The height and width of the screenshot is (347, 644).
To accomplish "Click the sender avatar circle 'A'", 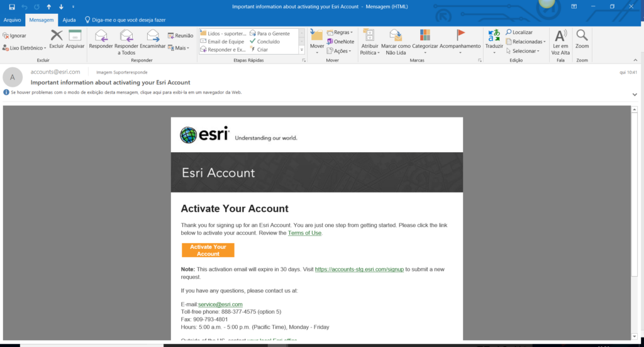I will coord(13,77).
